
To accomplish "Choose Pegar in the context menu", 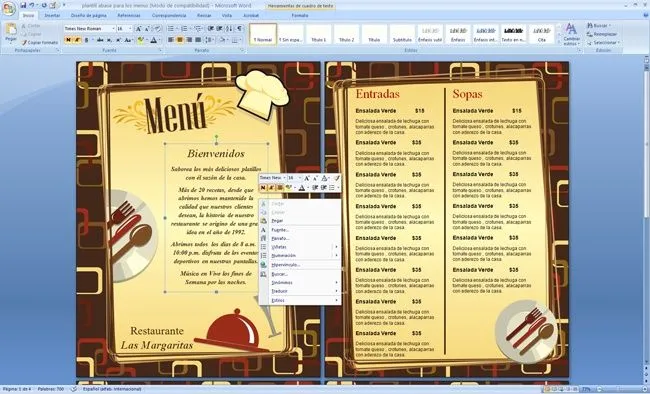I will pos(300,221).
